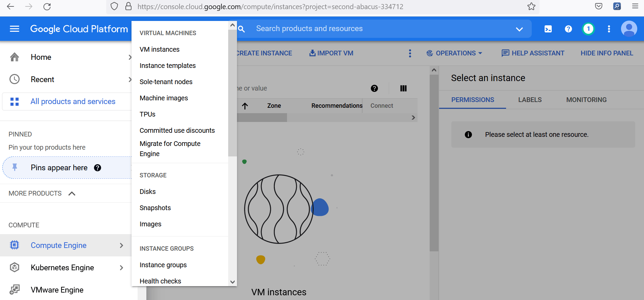Open Snapshots under Storage
The width and height of the screenshot is (644, 300).
tap(155, 208)
